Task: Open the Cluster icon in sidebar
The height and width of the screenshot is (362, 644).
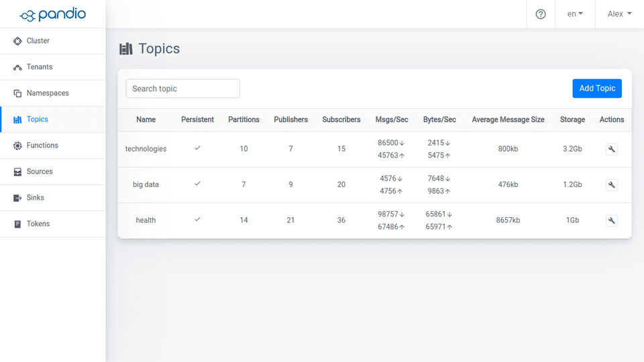Action: [x=17, y=41]
